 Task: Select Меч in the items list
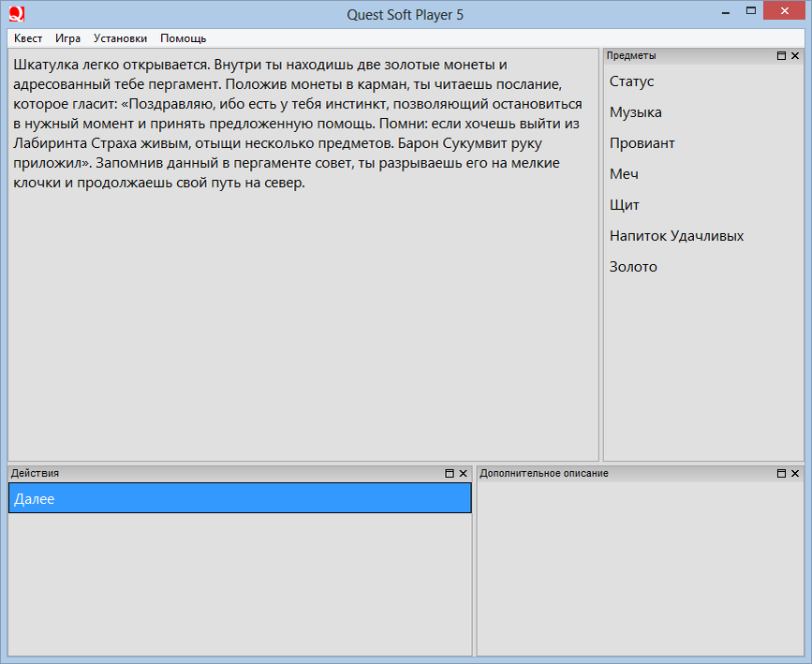tap(624, 174)
